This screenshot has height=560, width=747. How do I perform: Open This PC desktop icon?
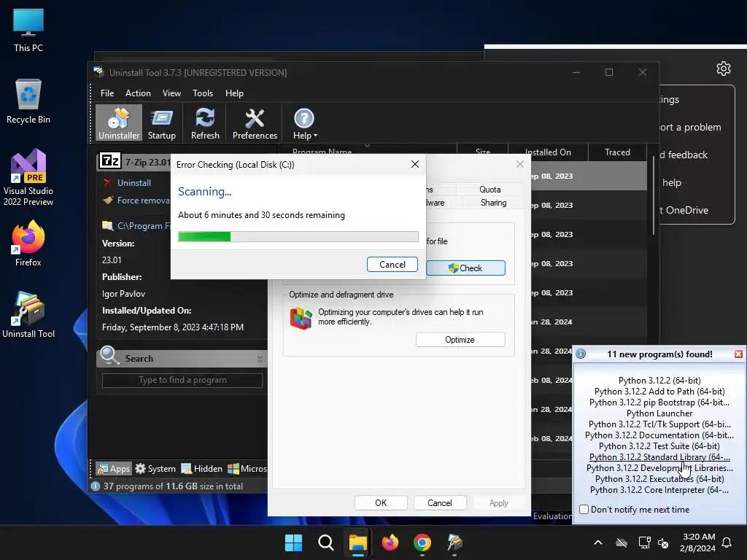pyautogui.click(x=28, y=30)
